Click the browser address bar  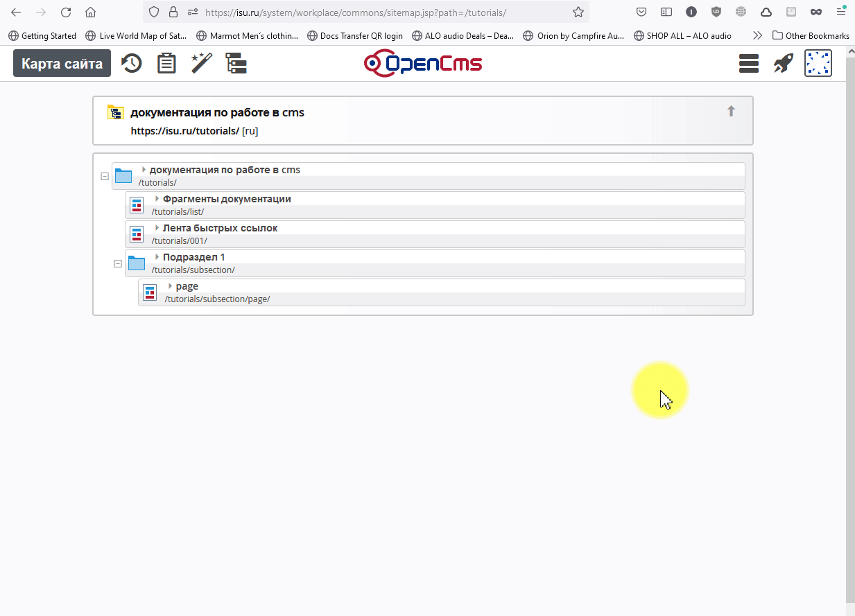(381, 12)
